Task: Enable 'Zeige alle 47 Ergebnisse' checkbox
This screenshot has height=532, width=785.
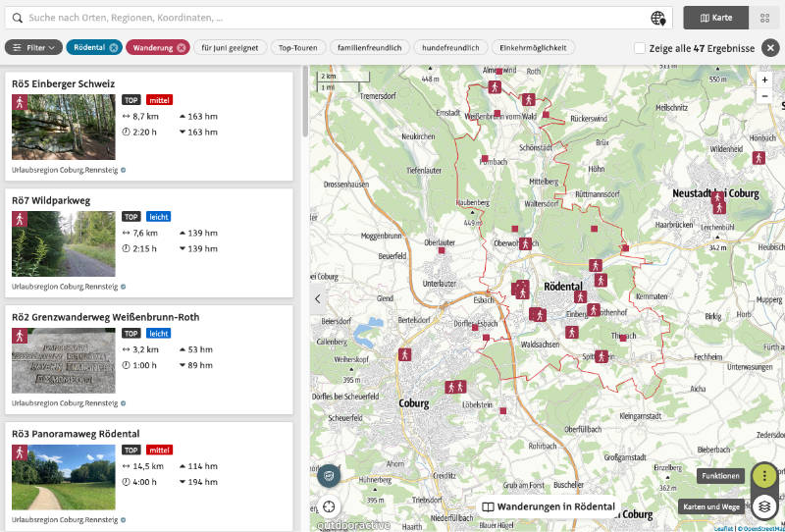Action: [640, 48]
